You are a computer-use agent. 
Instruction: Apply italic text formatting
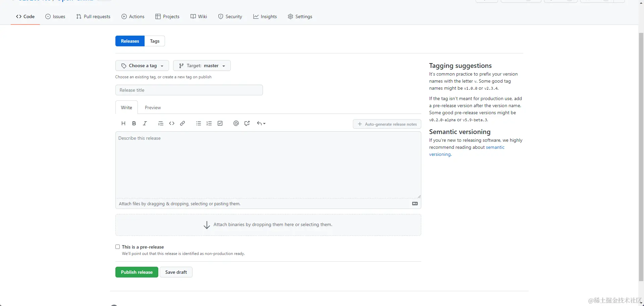click(145, 123)
